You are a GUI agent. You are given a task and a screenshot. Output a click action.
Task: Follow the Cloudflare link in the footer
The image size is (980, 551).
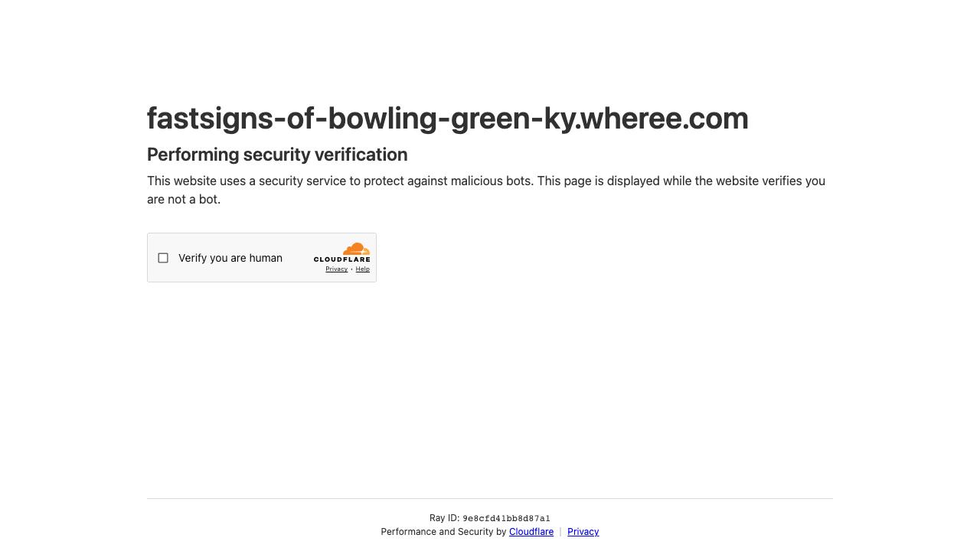click(531, 532)
